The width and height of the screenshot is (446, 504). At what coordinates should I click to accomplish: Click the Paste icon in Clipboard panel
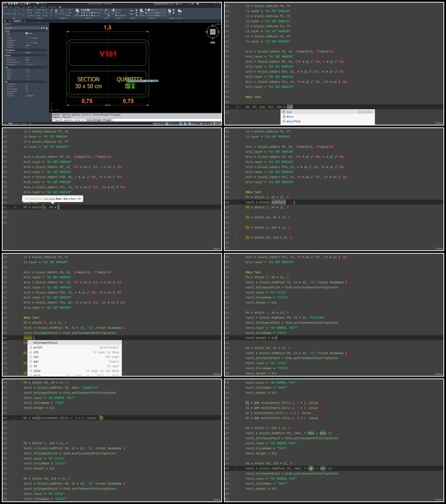(170, 12)
